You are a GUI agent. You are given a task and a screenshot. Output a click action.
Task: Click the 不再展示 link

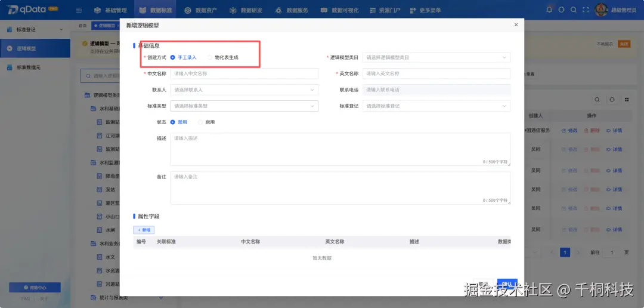605,44
